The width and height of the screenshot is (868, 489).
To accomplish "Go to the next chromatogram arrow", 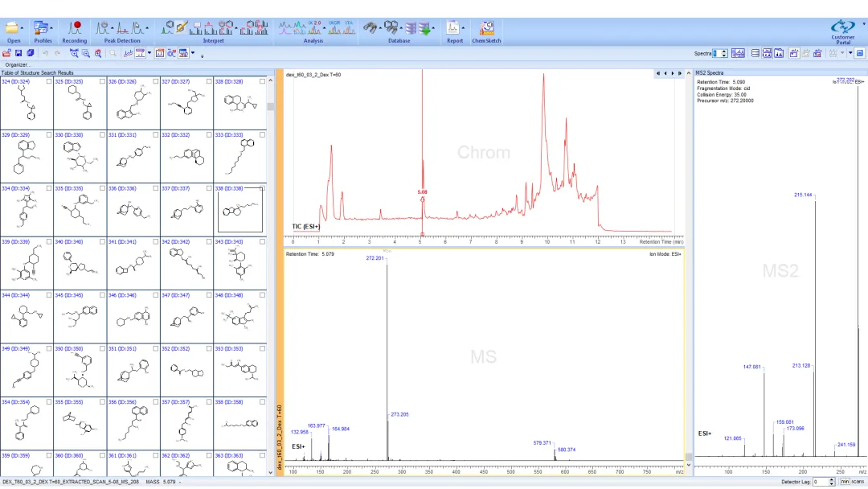I will pos(673,74).
